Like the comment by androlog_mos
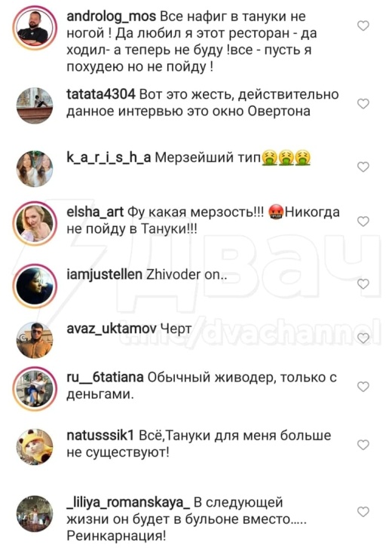Viewport: 392px width, 548px height. click(363, 26)
